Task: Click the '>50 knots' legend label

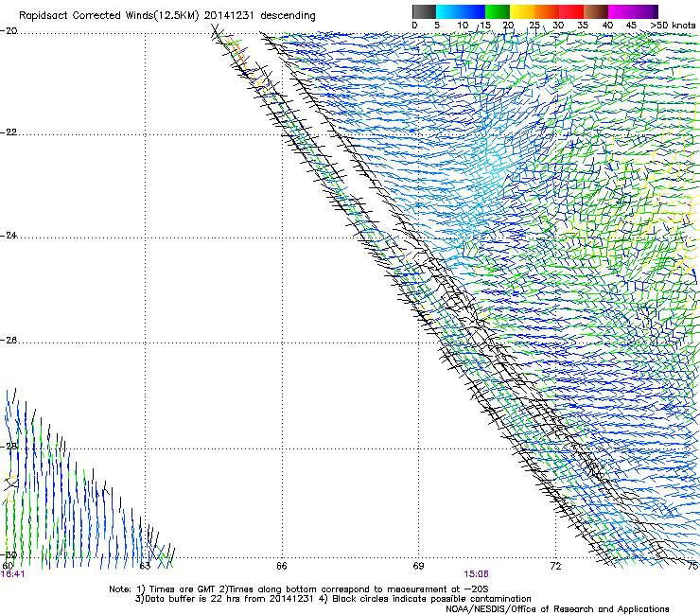Action: pyautogui.click(x=674, y=26)
